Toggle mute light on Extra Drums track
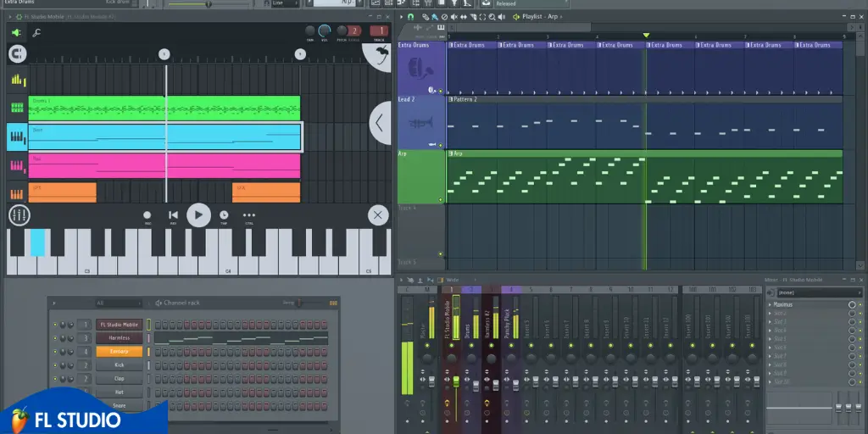This screenshot has height=434, width=868. pos(441,91)
